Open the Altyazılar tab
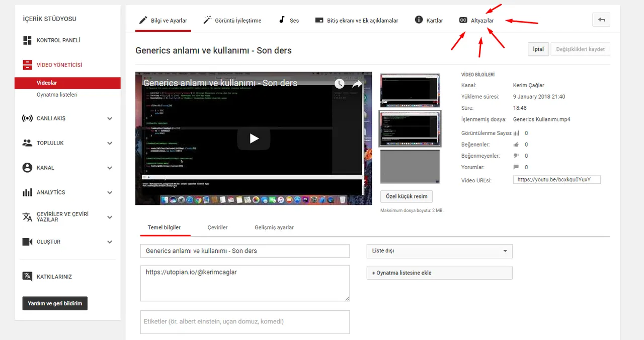The height and width of the screenshot is (340, 644). (476, 21)
